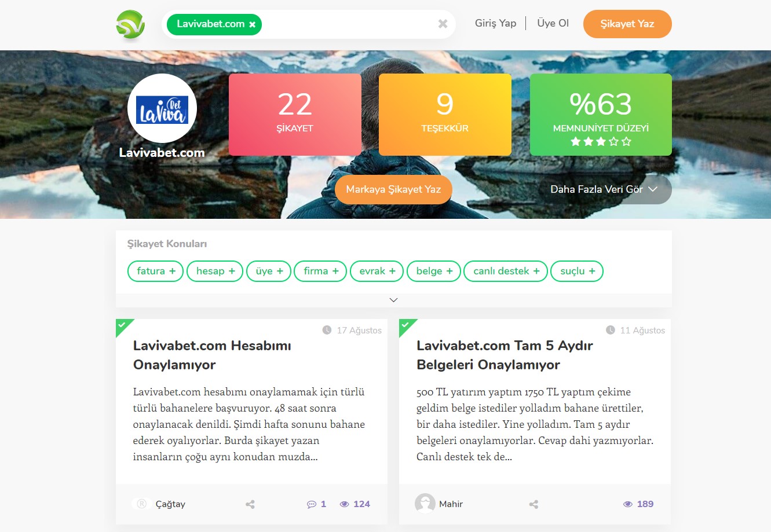
Task: Open comments icon on Çağtay's complaint
Action: [x=311, y=504]
